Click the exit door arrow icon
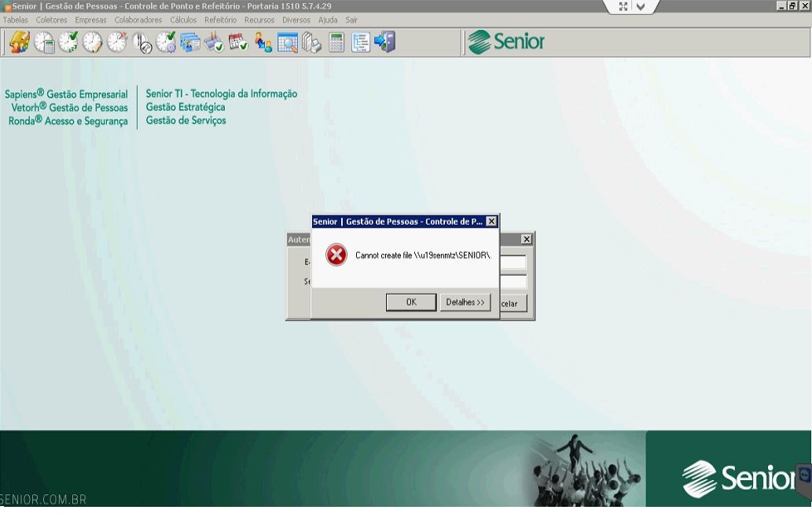This screenshot has width=812, height=532. click(x=384, y=42)
